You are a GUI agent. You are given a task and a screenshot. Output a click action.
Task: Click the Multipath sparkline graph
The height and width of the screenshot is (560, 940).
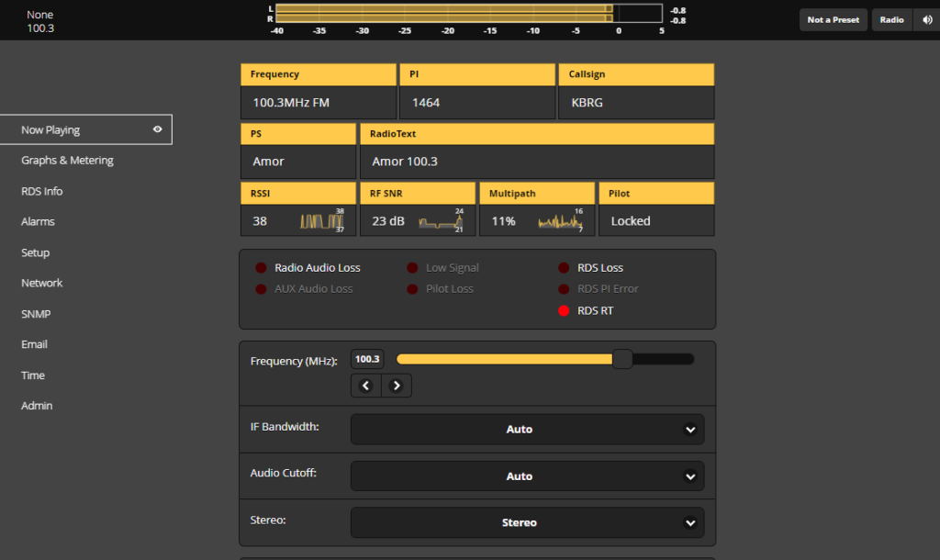(x=560, y=221)
